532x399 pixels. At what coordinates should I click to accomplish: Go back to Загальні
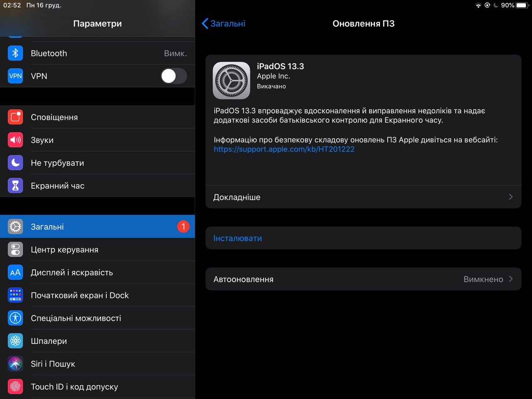pyautogui.click(x=224, y=24)
